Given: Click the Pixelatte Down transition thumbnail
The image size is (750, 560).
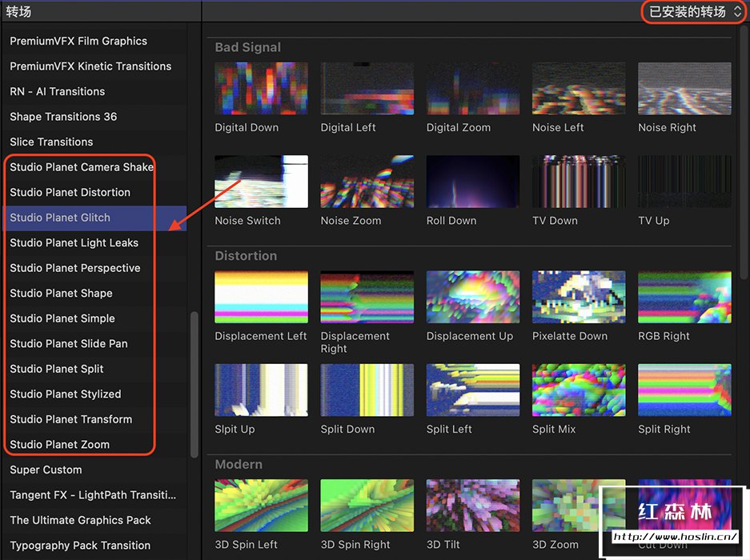Looking at the screenshot, I should pyautogui.click(x=578, y=297).
